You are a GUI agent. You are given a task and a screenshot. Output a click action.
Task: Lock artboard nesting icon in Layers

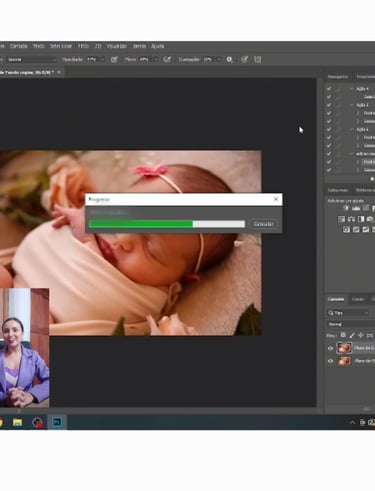point(370,335)
